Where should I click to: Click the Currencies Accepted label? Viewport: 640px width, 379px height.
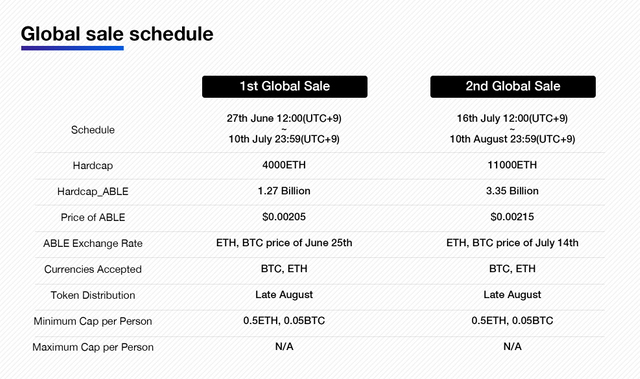coord(93,269)
